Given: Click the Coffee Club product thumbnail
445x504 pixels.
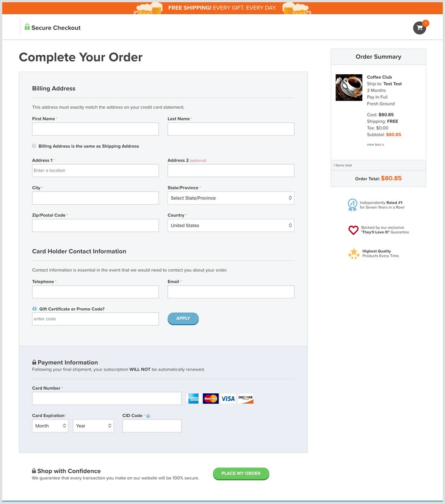Looking at the screenshot, I should pos(349,87).
